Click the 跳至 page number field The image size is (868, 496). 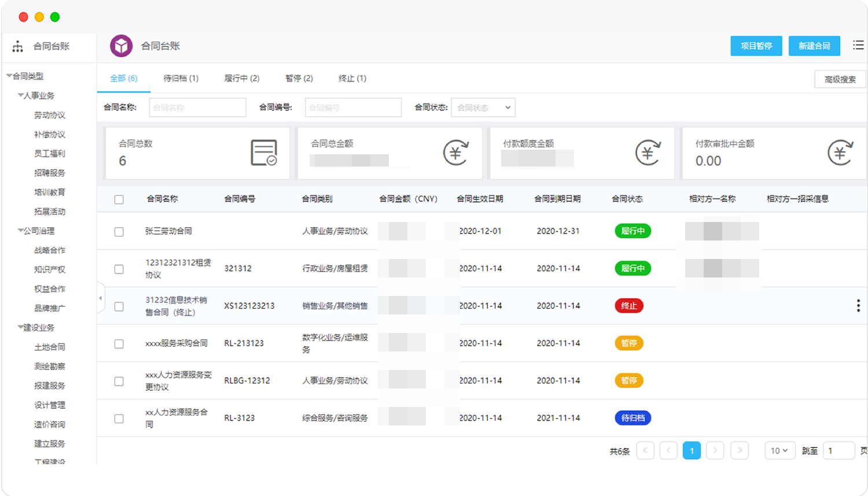coord(839,450)
